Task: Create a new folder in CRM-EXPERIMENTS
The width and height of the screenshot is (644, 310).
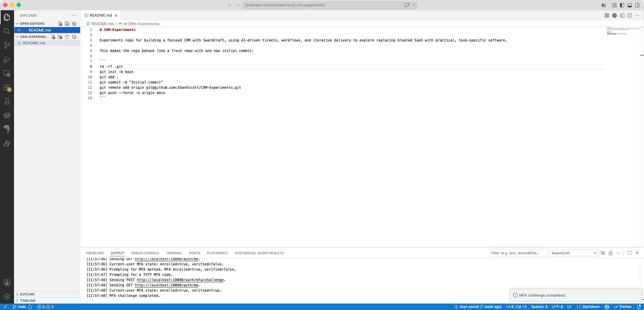Action: [x=60, y=37]
